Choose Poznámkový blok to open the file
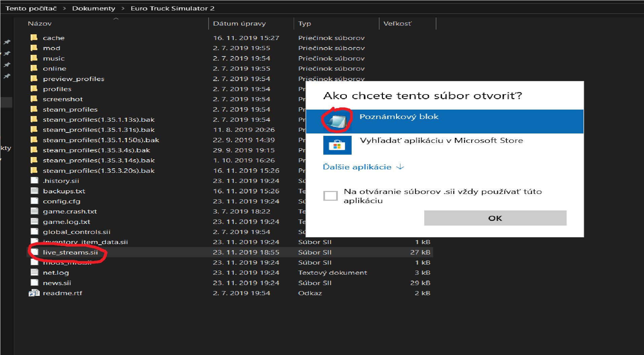 444,121
